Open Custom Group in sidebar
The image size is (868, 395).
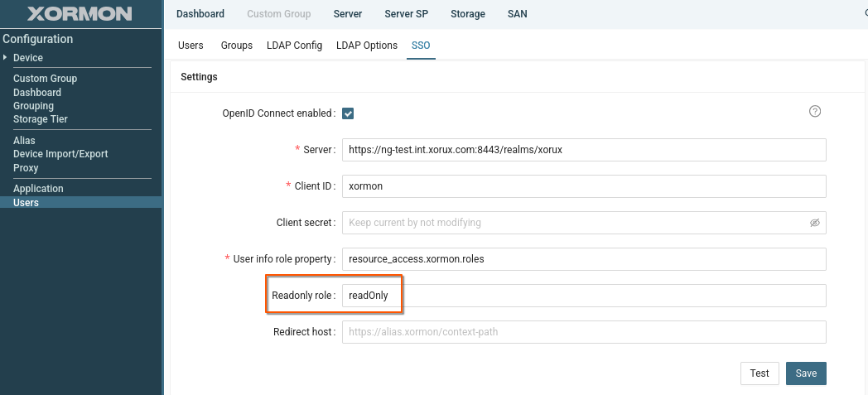click(45, 79)
